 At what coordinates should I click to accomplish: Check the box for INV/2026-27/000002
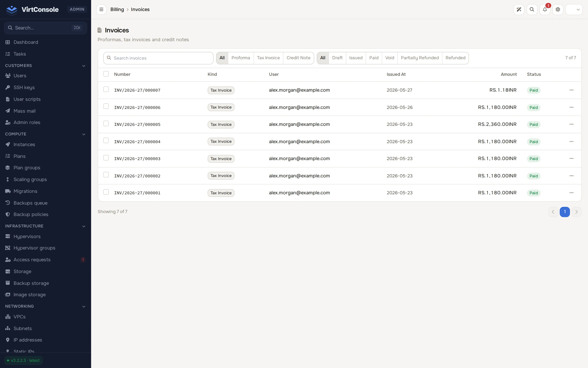(106, 175)
